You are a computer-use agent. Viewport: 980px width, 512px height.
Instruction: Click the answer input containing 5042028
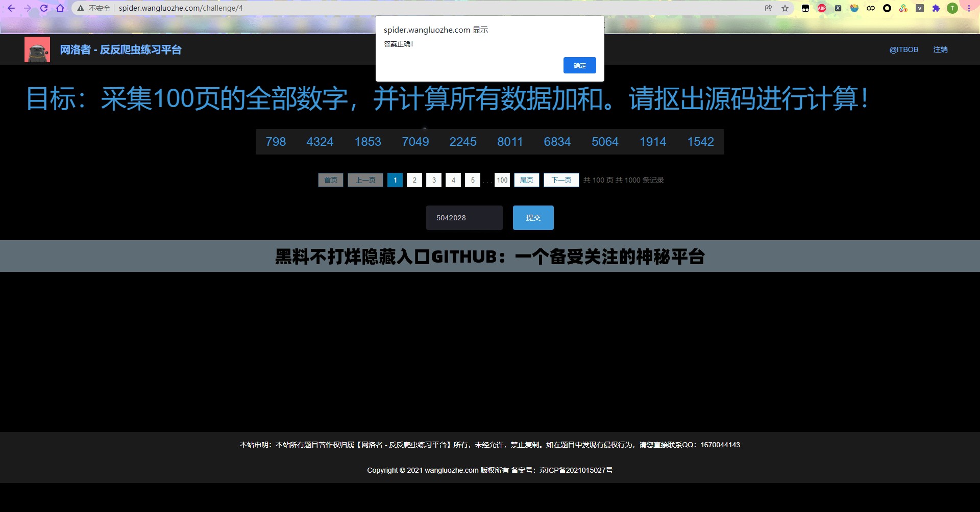tap(464, 218)
